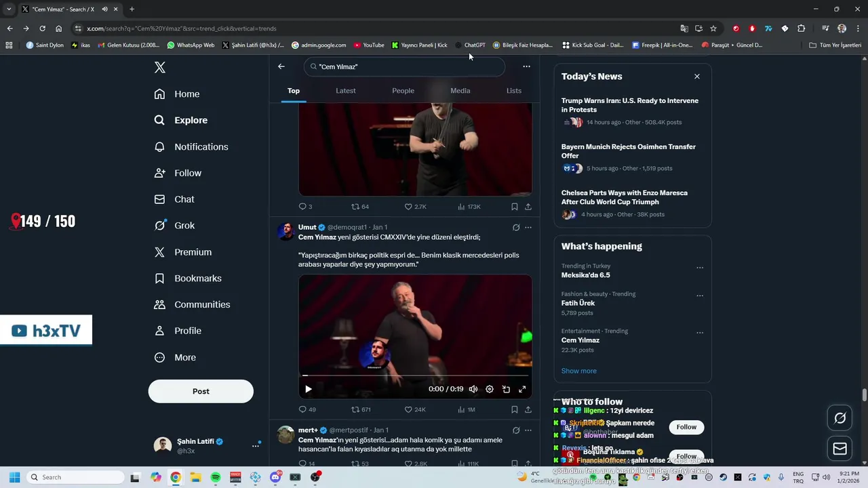Switch to the People tab
The height and width of the screenshot is (488, 868).
pos(403,91)
